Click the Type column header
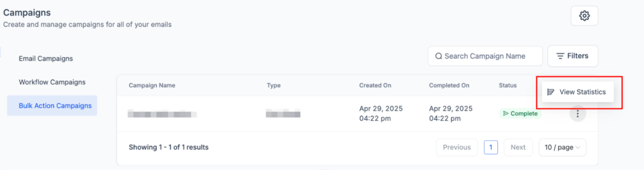The height and width of the screenshot is (170, 644). (273, 85)
